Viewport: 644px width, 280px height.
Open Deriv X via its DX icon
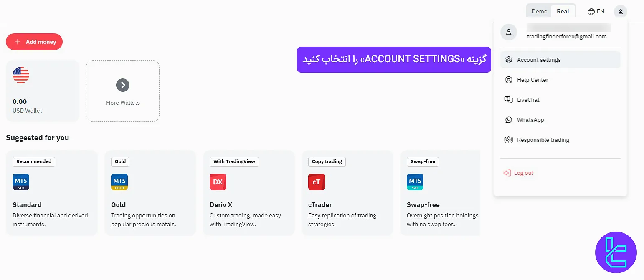click(x=218, y=182)
